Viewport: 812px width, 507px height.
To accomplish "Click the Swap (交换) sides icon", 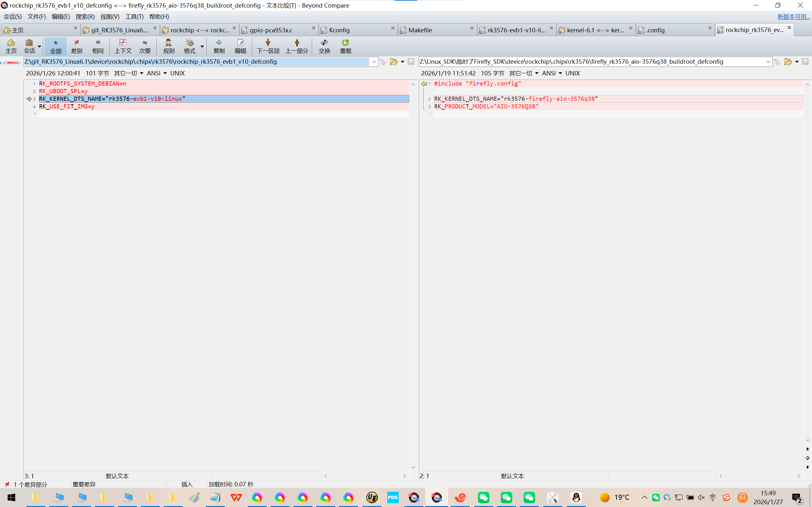I will (324, 46).
